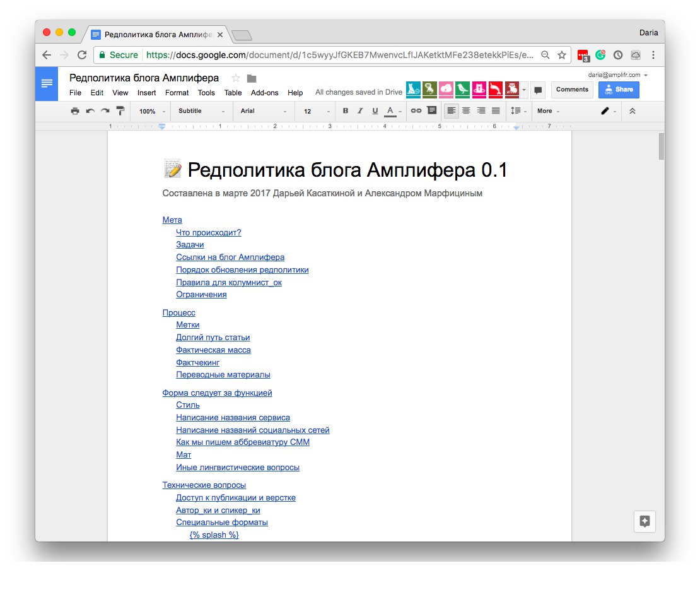Click the Print icon in the toolbar

[75, 111]
